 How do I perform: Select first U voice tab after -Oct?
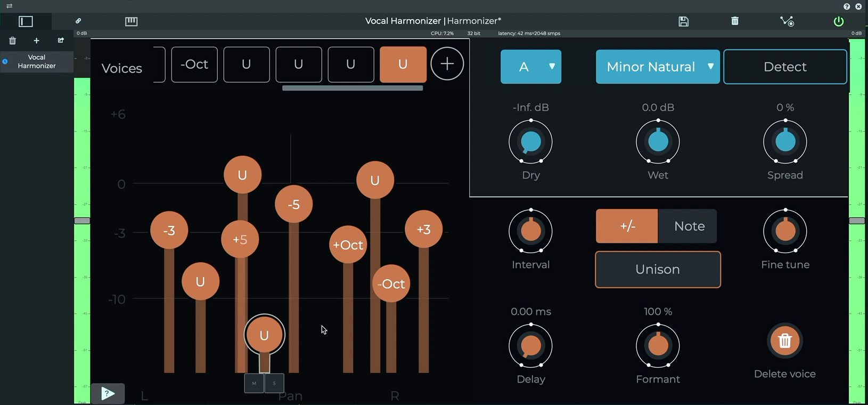point(247,64)
